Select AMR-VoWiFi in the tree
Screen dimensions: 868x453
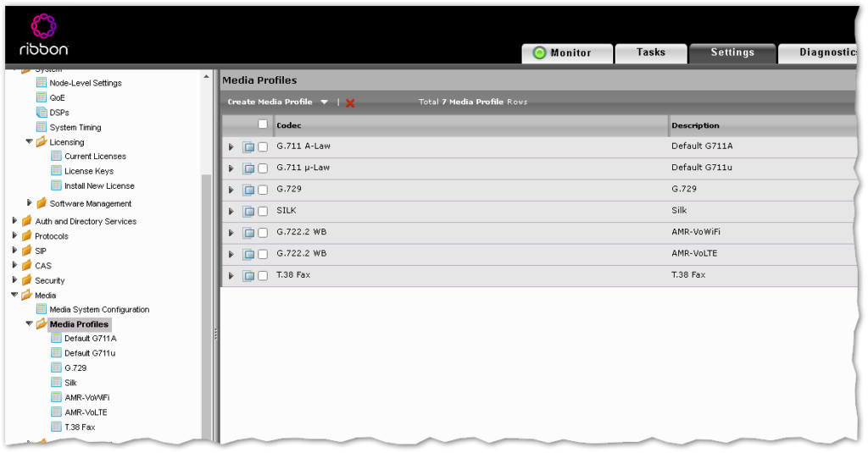click(x=87, y=398)
